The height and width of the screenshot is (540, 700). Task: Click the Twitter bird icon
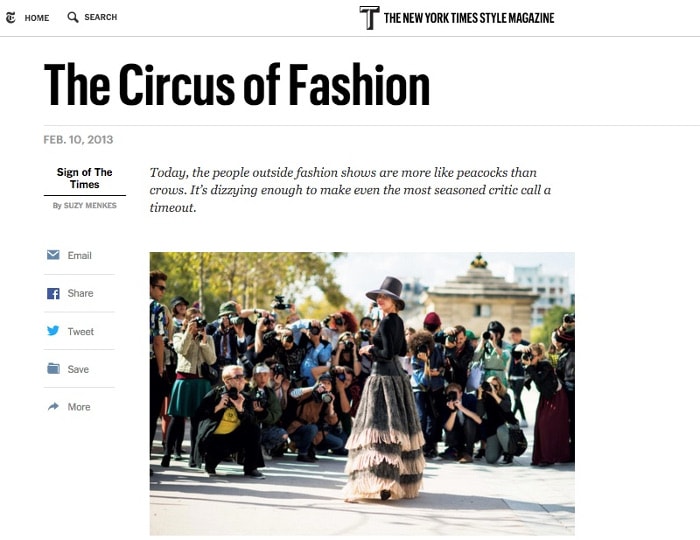click(x=53, y=331)
